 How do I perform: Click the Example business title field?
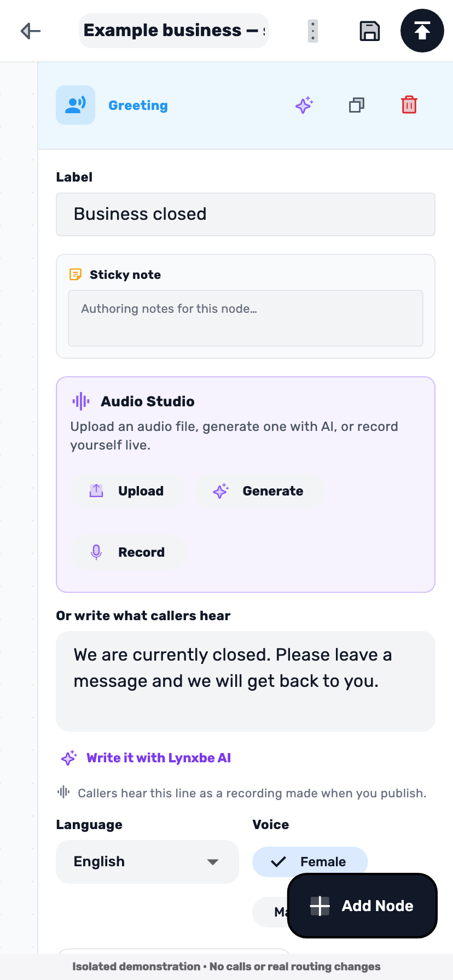(x=174, y=31)
